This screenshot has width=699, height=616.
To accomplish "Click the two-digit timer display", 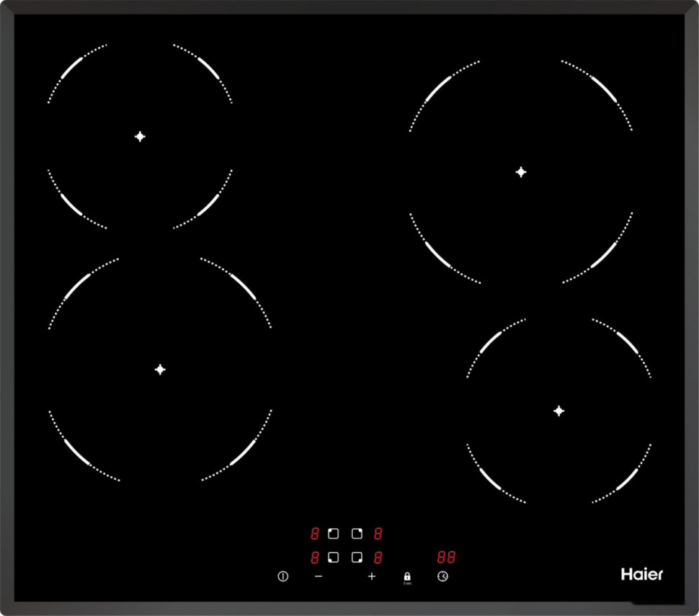I will pyautogui.click(x=445, y=558).
